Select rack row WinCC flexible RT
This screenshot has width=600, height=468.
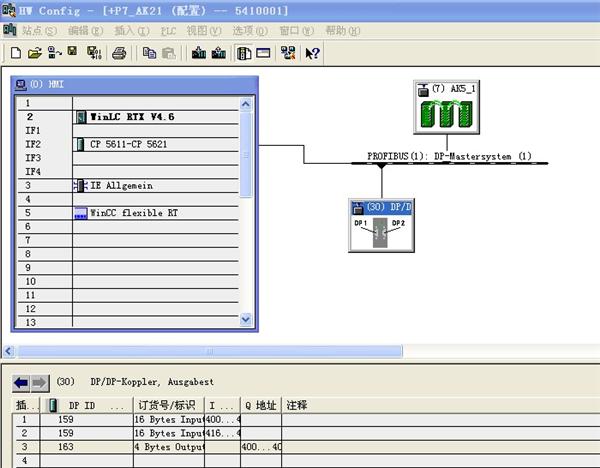(128, 213)
